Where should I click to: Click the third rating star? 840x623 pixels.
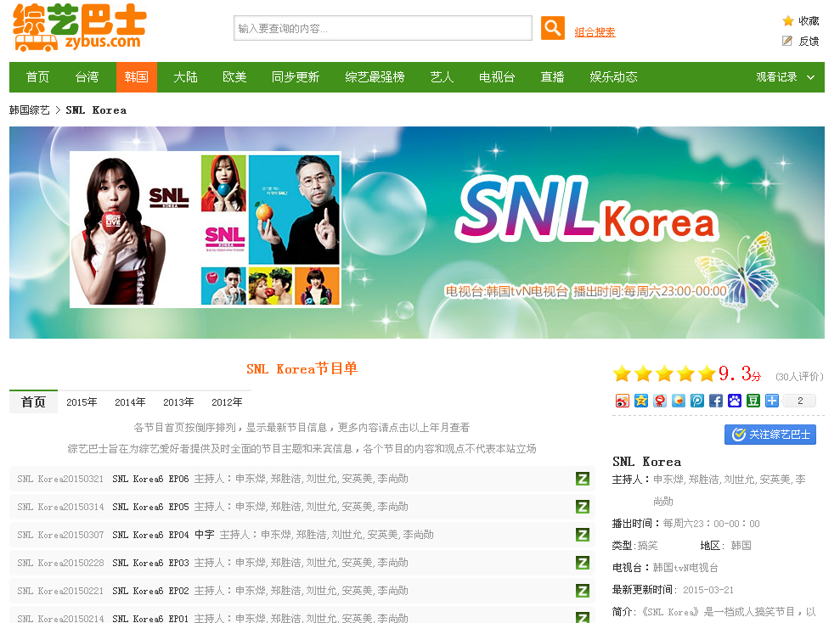(x=664, y=373)
